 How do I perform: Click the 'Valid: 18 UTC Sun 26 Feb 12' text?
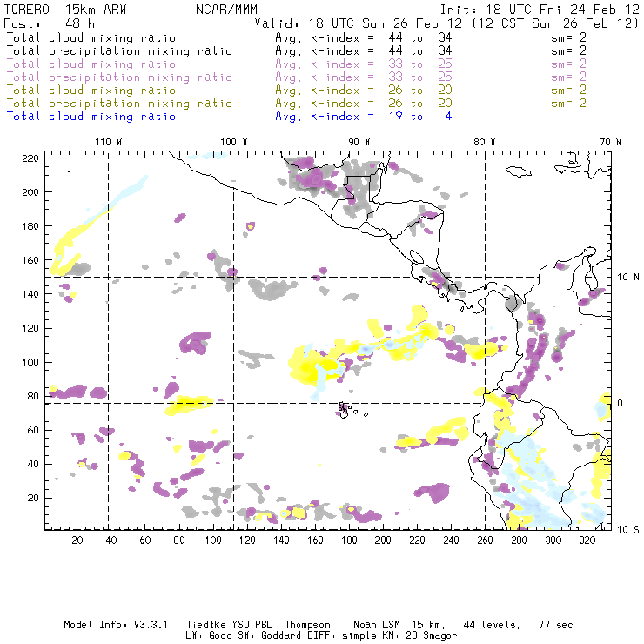[359, 23]
